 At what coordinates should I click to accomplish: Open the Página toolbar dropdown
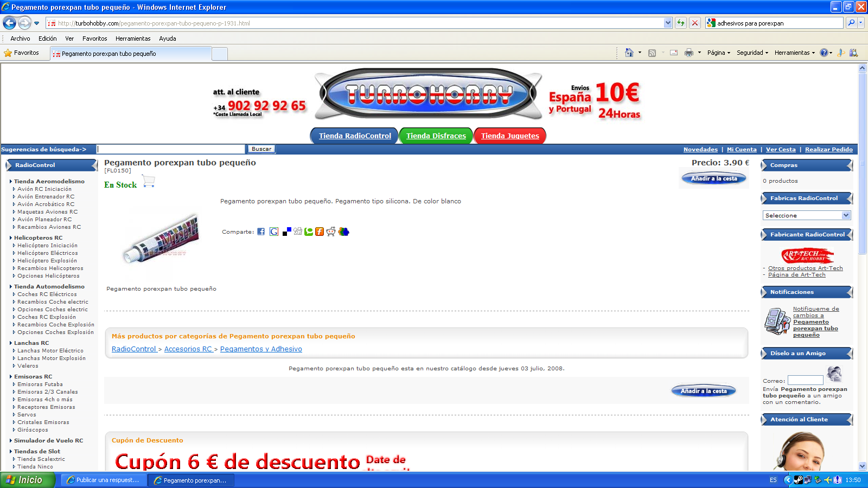[x=718, y=53]
